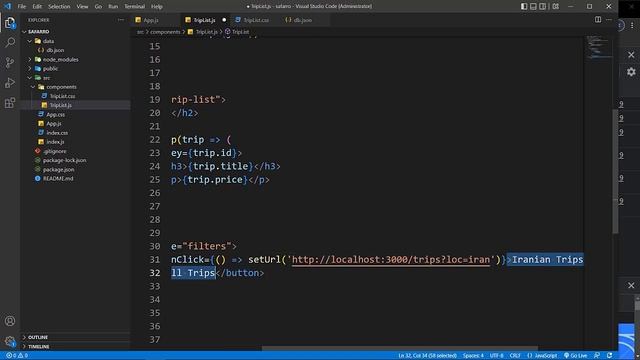Toggle Primary Side Bar layout button
640x360 pixels.
point(524,6)
